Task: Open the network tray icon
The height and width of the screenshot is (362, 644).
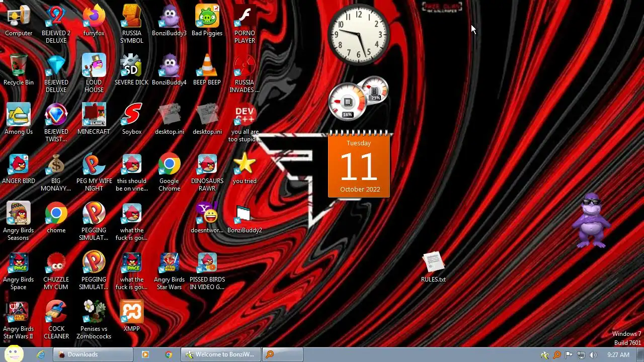Action: click(x=581, y=355)
